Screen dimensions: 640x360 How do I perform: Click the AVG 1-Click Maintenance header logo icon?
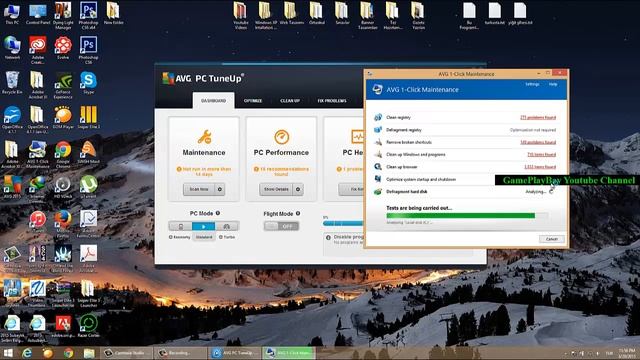point(377,89)
